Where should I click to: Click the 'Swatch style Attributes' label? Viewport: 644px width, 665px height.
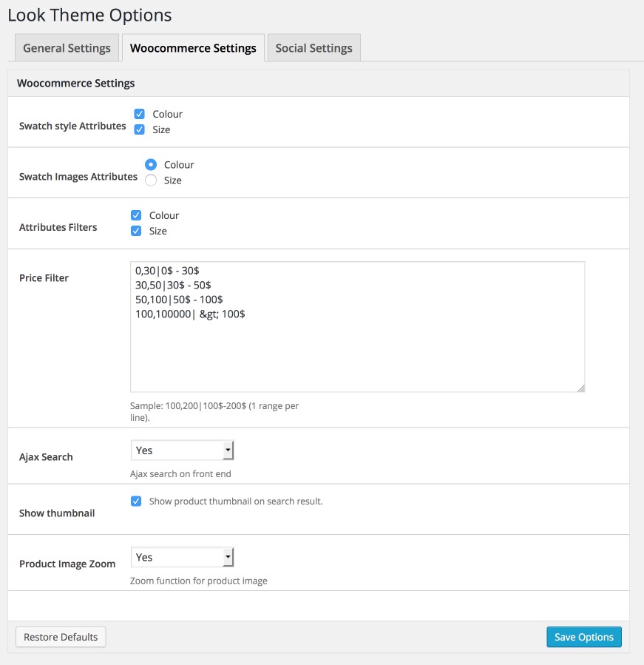[x=72, y=126]
